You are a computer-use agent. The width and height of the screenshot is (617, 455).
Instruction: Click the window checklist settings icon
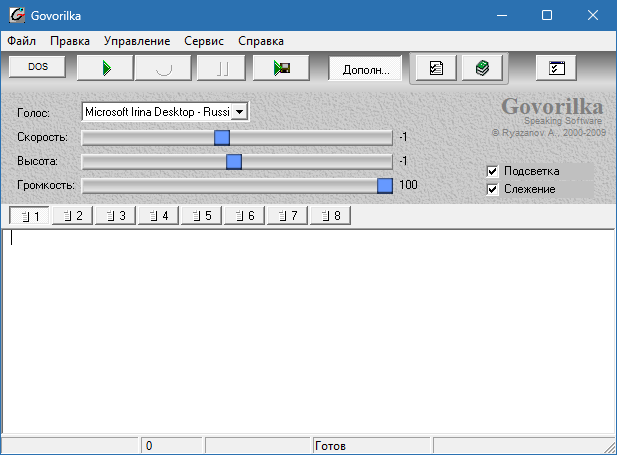(556, 68)
